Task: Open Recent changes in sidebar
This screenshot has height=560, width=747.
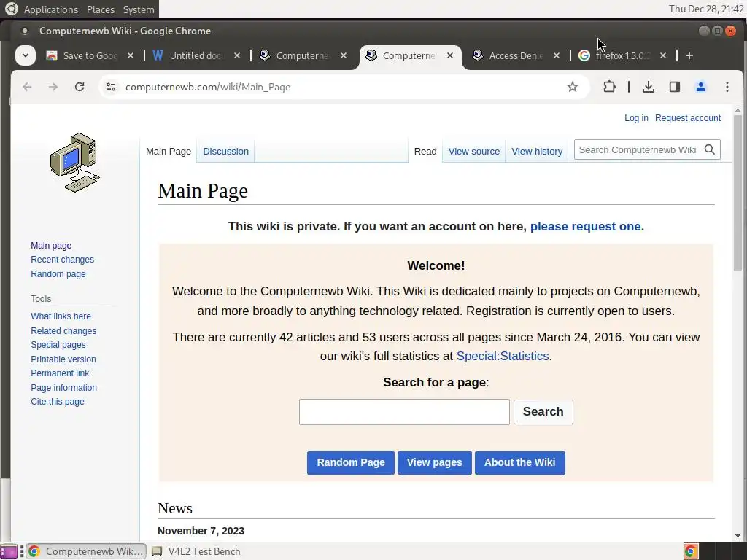Action: click(63, 260)
